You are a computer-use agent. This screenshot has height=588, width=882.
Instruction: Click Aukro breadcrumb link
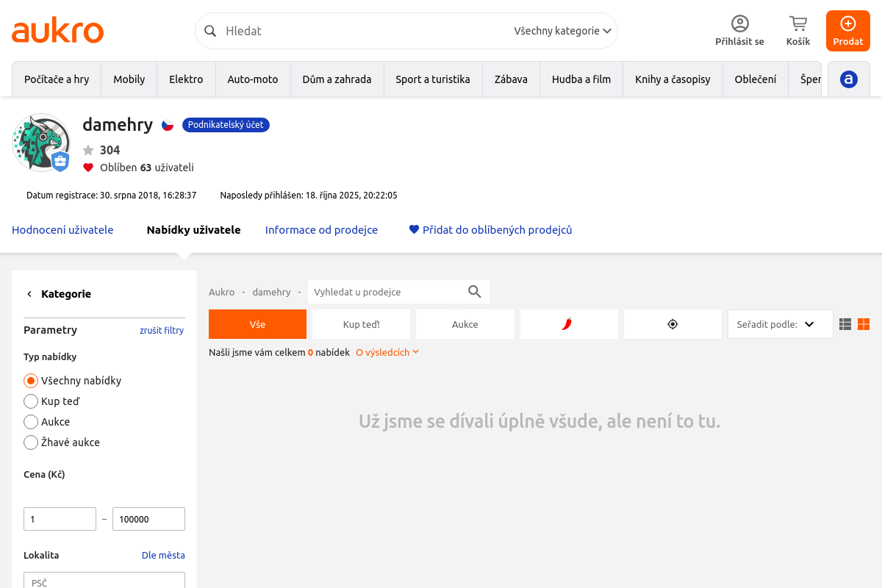point(221,292)
